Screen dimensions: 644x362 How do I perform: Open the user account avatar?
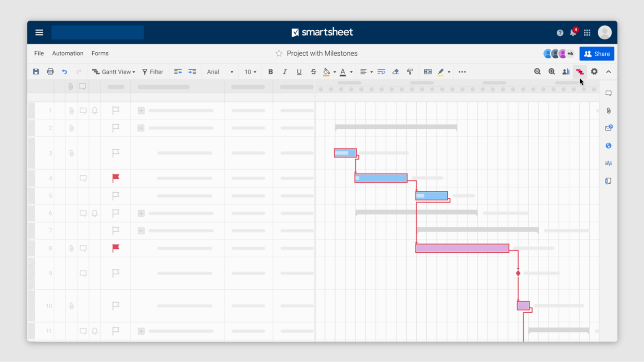tap(605, 32)
